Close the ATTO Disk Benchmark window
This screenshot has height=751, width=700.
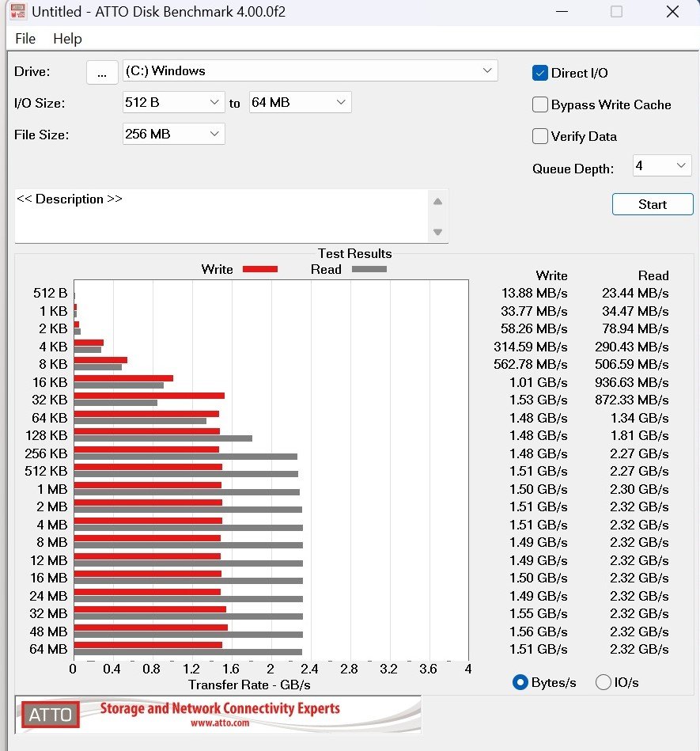click(x=672, y=12)
